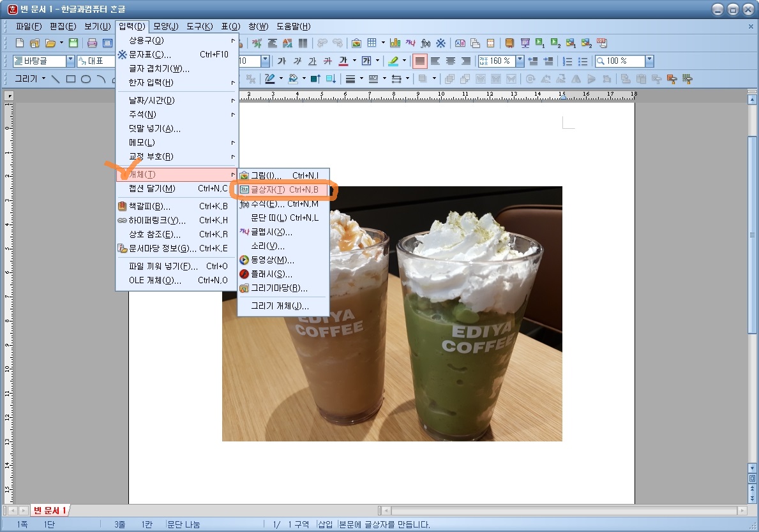Open equation editor fx icon

click(426, 43)
